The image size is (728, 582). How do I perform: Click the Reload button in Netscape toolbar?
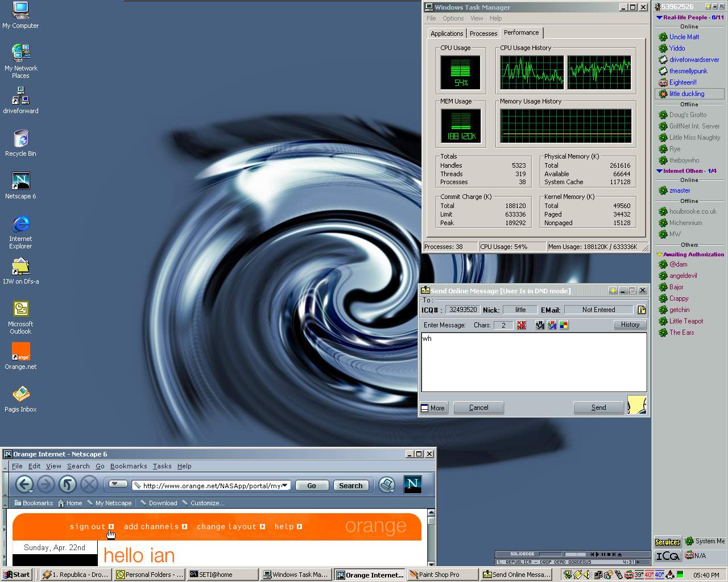pyautogui.click(x=67, y=485)
